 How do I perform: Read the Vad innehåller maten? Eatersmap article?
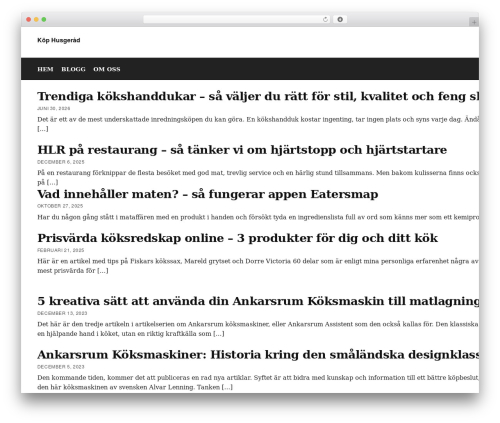(x=208, y=194)
